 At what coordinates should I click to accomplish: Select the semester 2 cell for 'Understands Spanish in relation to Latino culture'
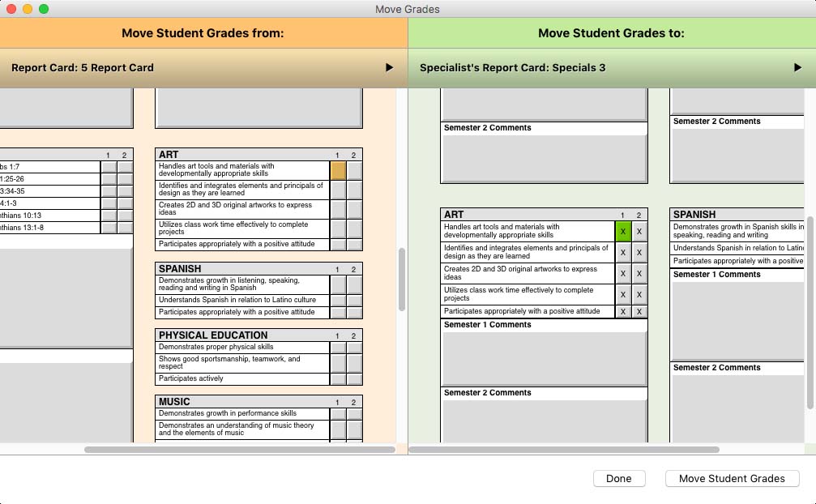353,301
